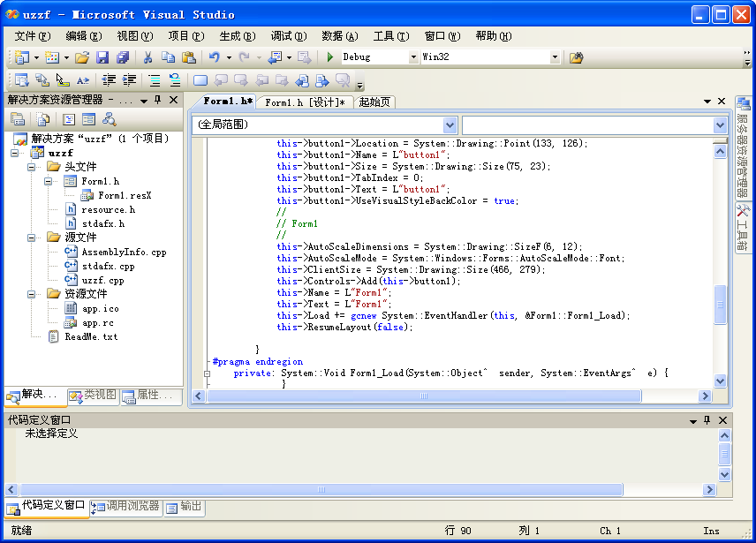Open the 文件(F) menu

click(x=33, y=36)
